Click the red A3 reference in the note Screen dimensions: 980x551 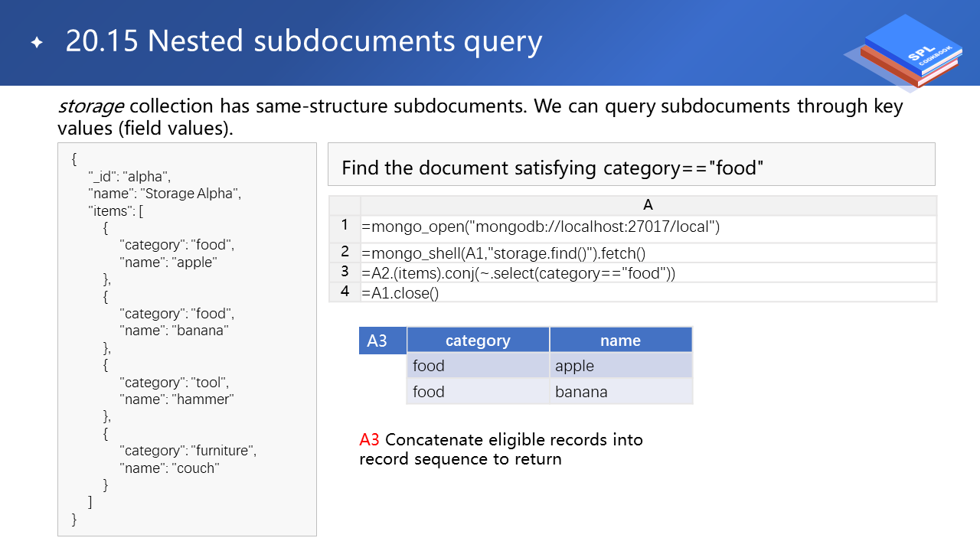click(369, 440)
